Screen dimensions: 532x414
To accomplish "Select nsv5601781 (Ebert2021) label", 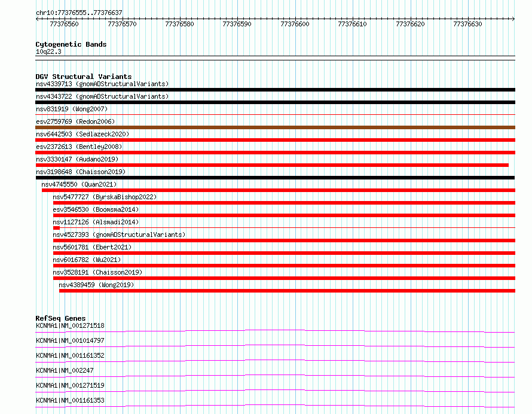I will click(92, 247).
